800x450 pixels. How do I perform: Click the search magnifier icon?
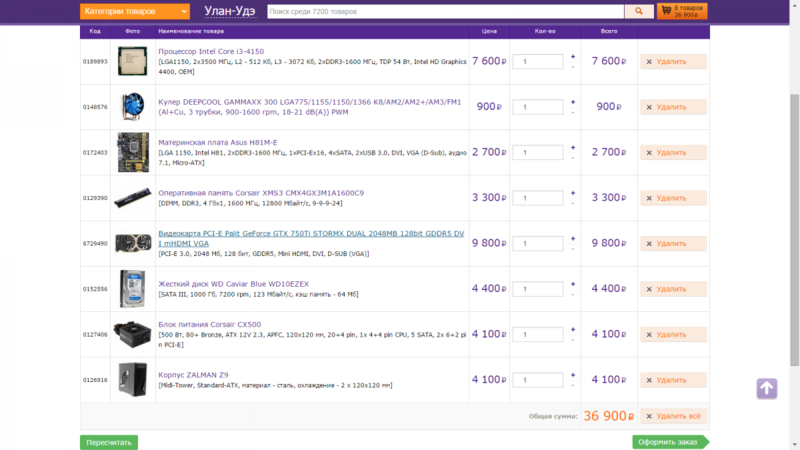click(638, 11)
